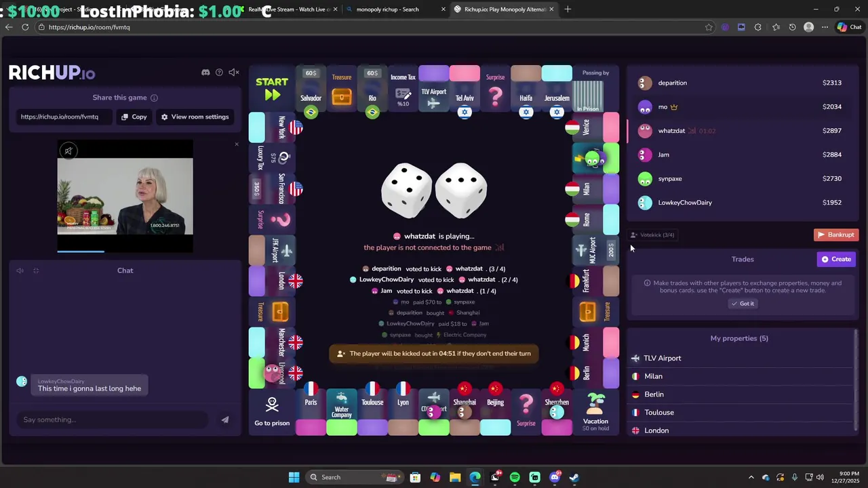Reload the page
The height and width of the screenshot is (488, 868).
coord(25,27)
